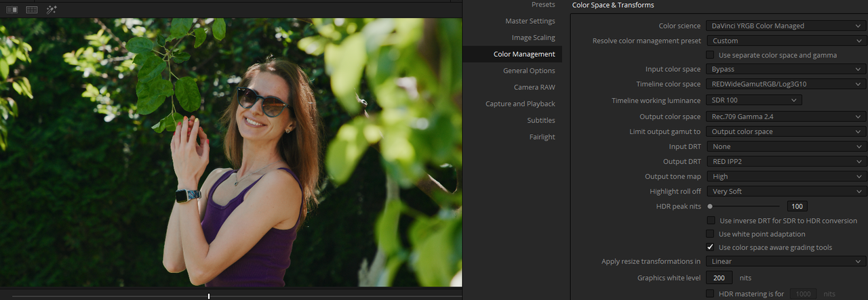Open General Options section
Viewport: 868px width, 300px height.
click(529, 70)
